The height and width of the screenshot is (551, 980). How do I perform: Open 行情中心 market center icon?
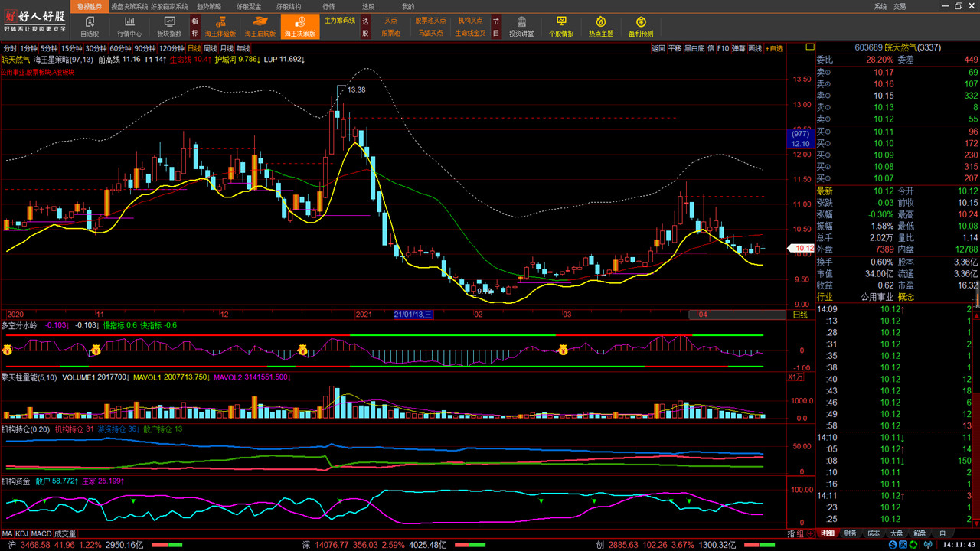[x=129, y=27]
